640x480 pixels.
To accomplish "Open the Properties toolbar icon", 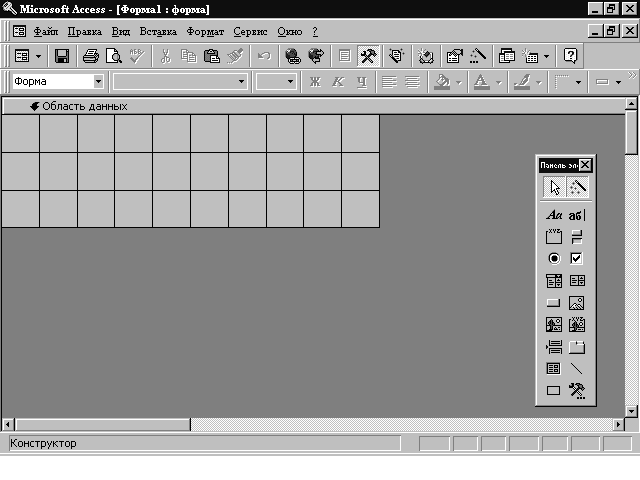I will (454, 56).
